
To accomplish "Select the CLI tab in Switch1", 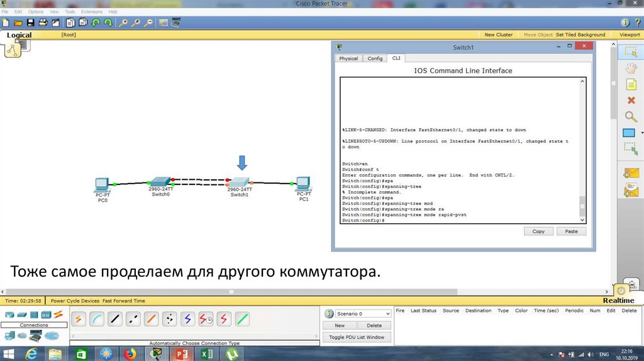I will pyautogui.click(x=396, y=58).
